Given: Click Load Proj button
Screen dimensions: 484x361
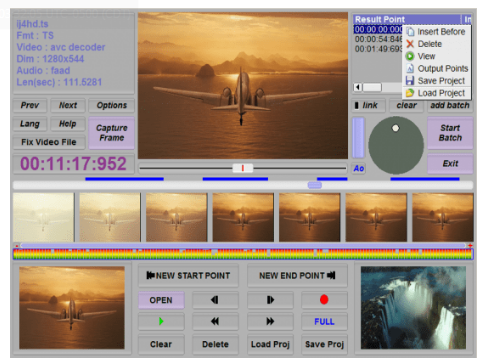Looking at the screenshot, I should click(270, 344).
